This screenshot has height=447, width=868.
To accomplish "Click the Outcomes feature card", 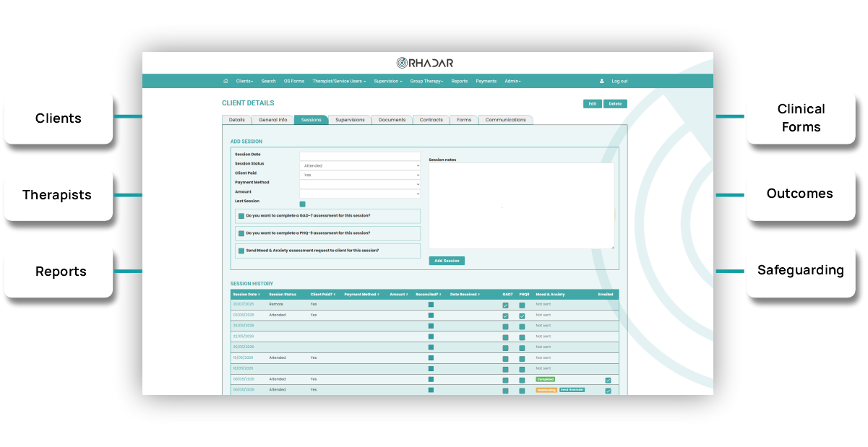I will coord(801,194).
